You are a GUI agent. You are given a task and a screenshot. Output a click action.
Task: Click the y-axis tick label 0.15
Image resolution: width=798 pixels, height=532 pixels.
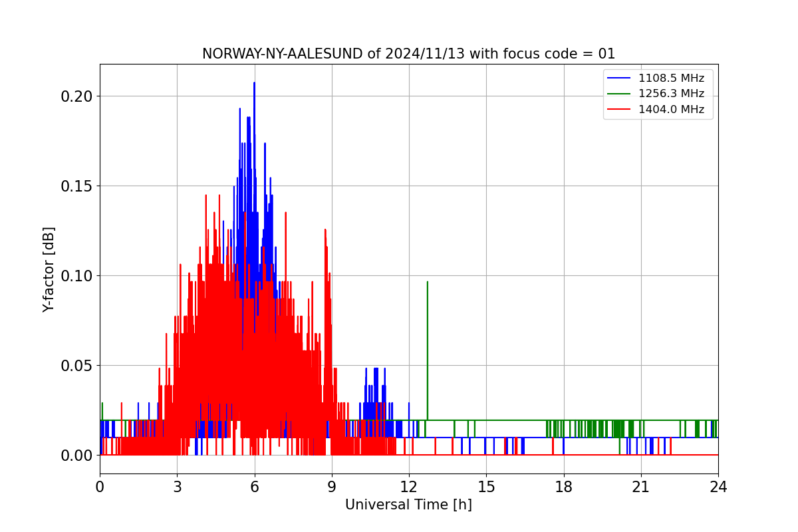pos(76,186)
